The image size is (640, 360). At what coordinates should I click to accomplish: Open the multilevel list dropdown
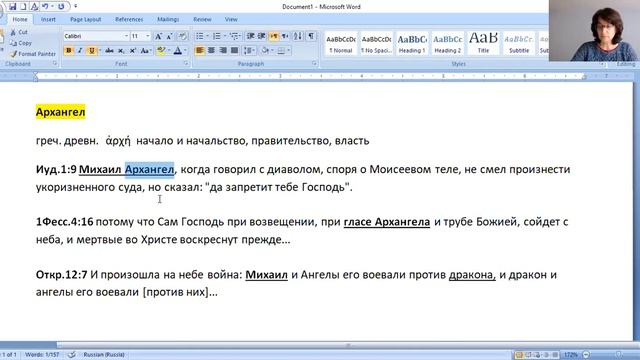coord(234,36)
